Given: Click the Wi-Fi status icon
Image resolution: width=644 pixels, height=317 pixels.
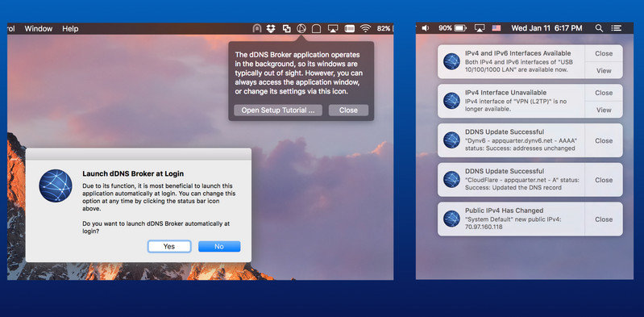Looking at the screenshot, I should point(365,28).
